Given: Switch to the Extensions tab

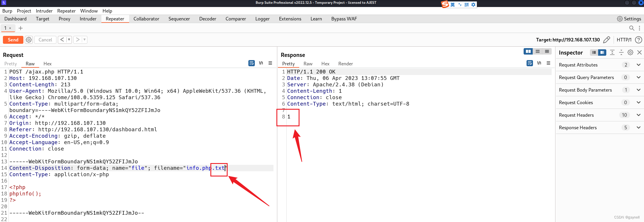Looking at the screenshot, I should 290,19.
